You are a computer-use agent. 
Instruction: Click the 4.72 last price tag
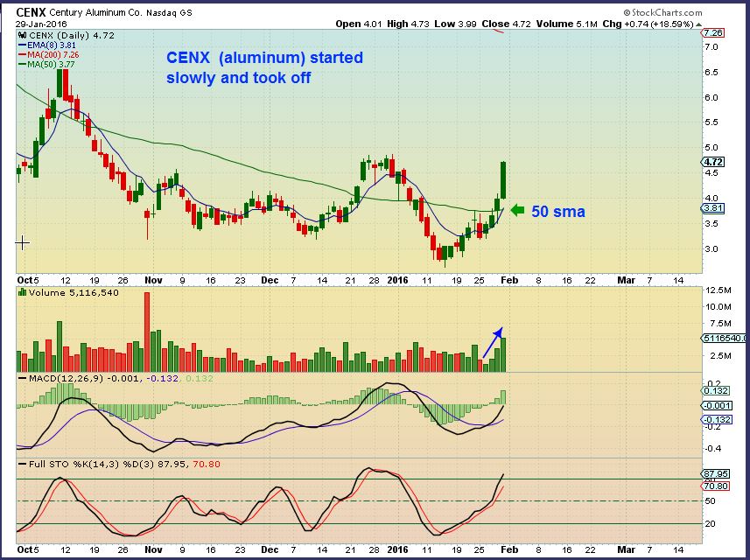click(712, 162)
